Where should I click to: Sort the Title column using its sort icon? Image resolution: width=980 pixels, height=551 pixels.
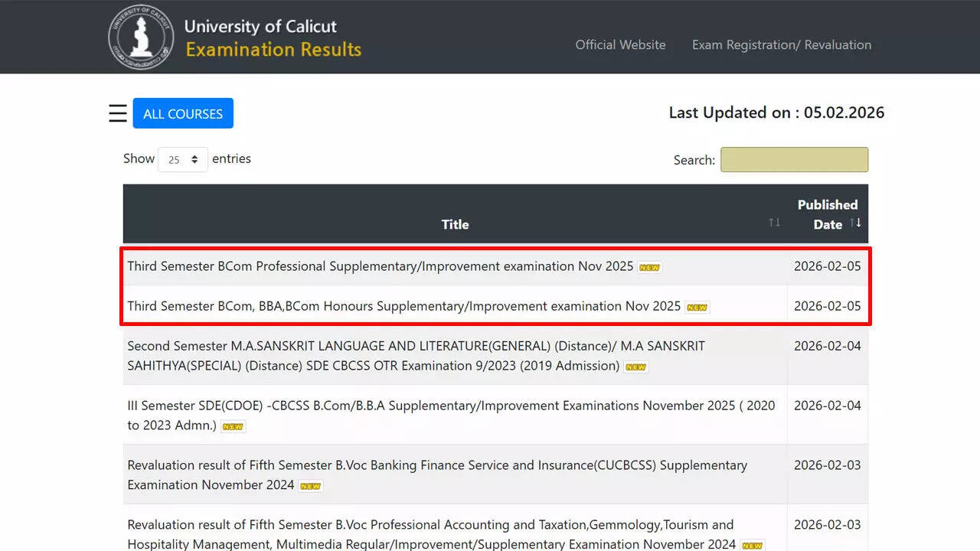(x=773, y=222)
